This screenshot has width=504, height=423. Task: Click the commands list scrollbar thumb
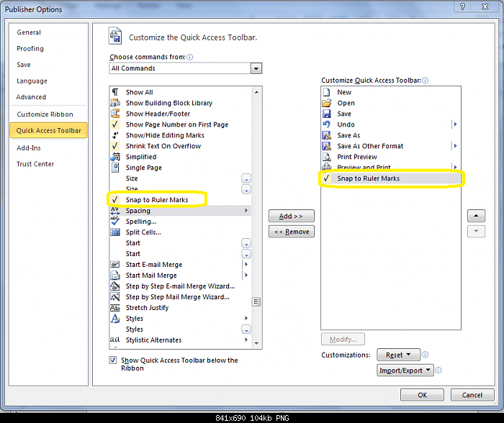[x=256, y=301]
